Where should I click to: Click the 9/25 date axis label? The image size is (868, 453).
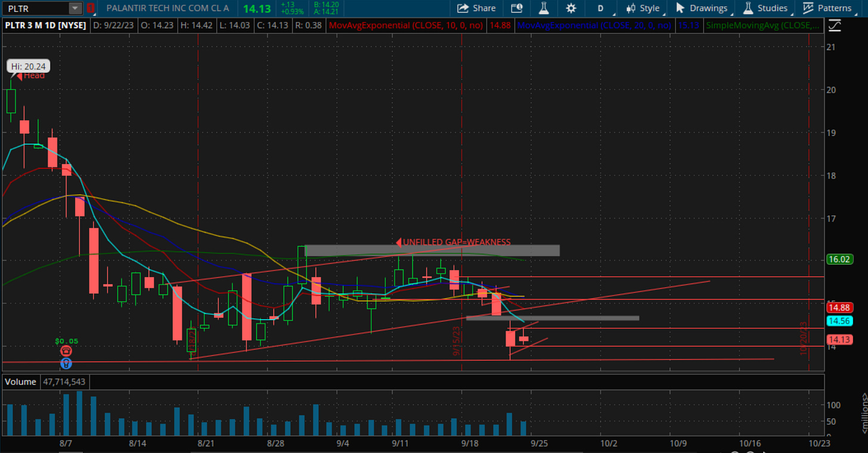(x=540, y=444)
